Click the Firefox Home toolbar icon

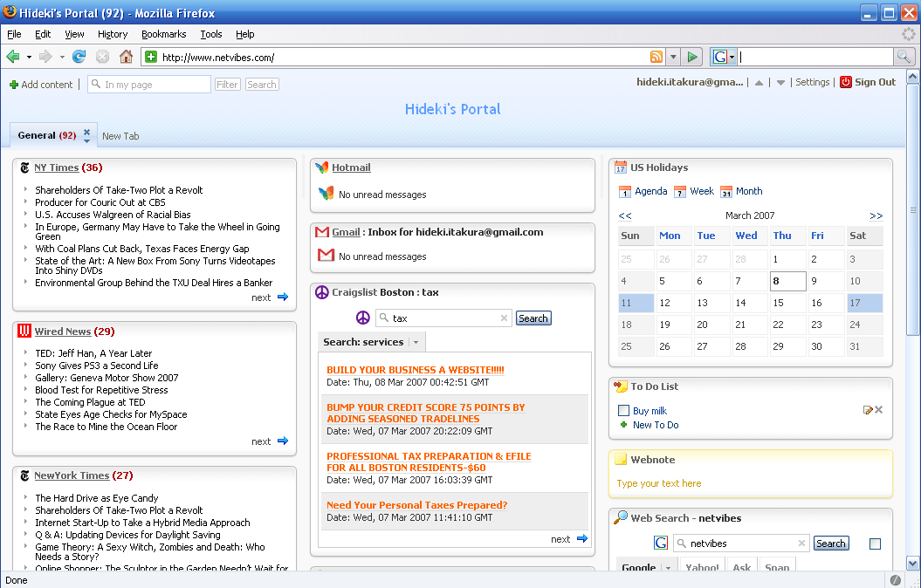pos(126,57)
